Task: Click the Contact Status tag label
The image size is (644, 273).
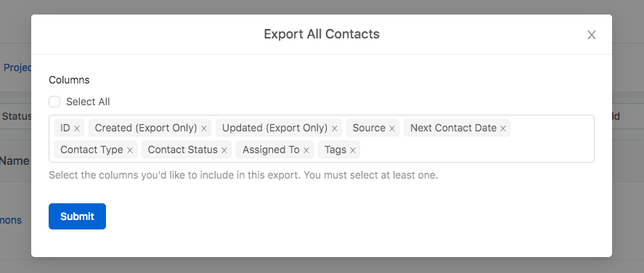Action: [183, 150]
